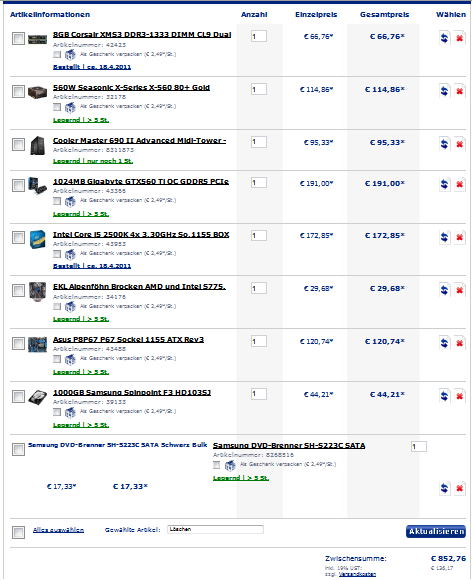This screenshot has width=472, height=580.
Task: Click the Versandkosten link below subtotal
Action: pos(357,574)
